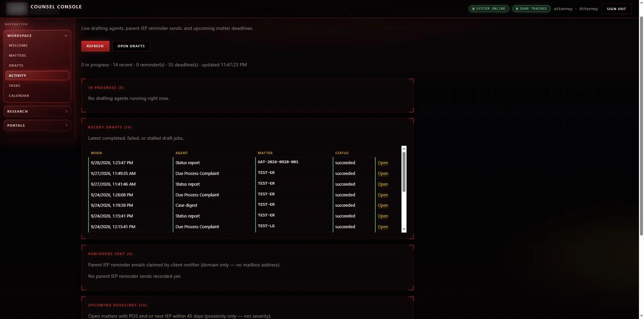644x319 pixels.
Task: Click the WHEN column header
Action: click(96, 153)
